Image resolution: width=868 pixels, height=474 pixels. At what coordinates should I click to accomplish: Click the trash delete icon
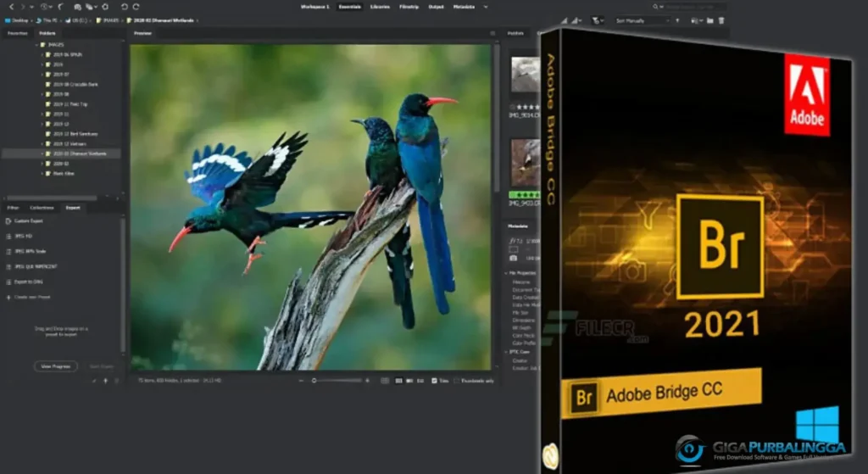click(721, 20)
